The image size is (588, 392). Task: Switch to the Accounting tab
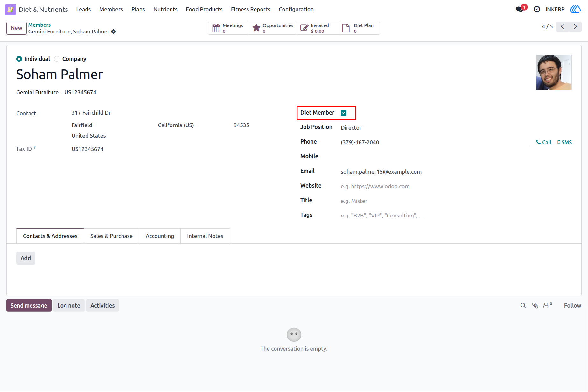tap(160, 236)
